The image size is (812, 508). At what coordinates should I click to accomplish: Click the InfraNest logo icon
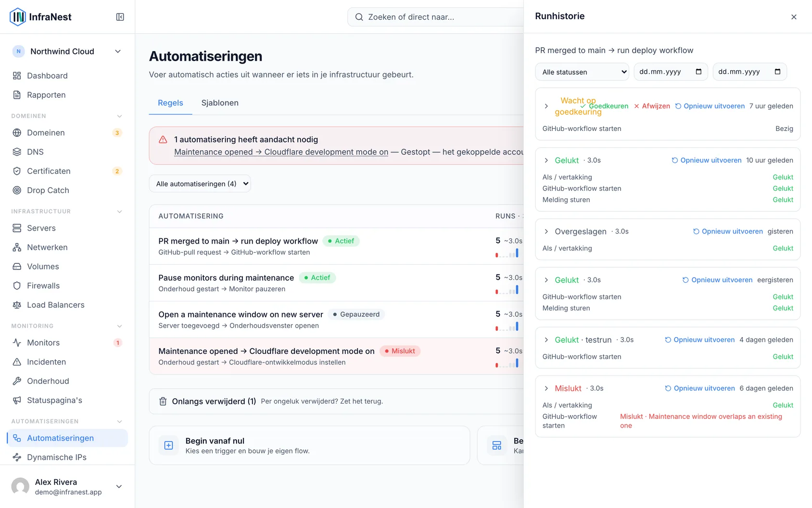[18, 17]
